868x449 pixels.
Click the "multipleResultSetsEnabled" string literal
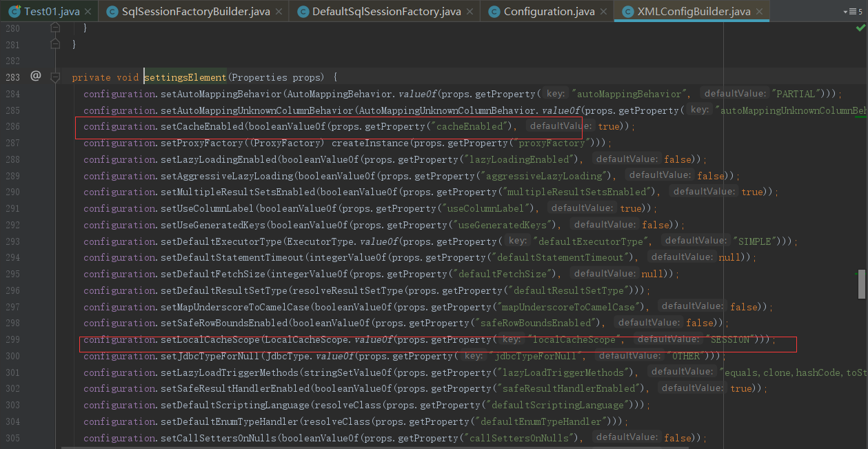(581, 192)
